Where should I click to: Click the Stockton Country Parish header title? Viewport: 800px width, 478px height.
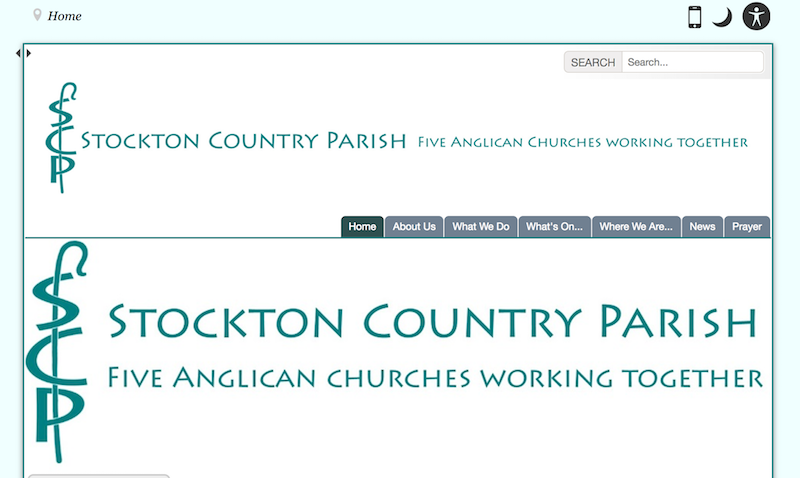tap(244, 141)
